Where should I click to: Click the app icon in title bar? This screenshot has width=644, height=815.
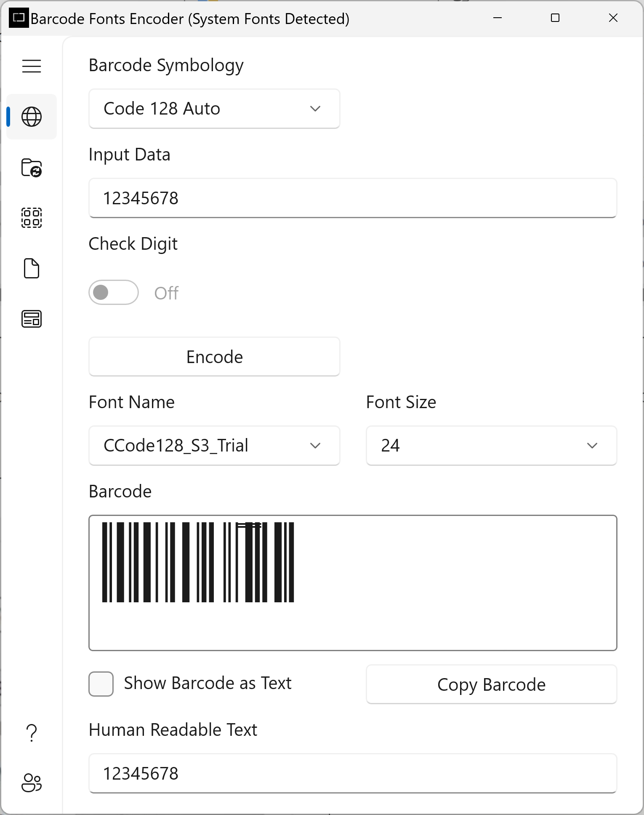[19, 18]
